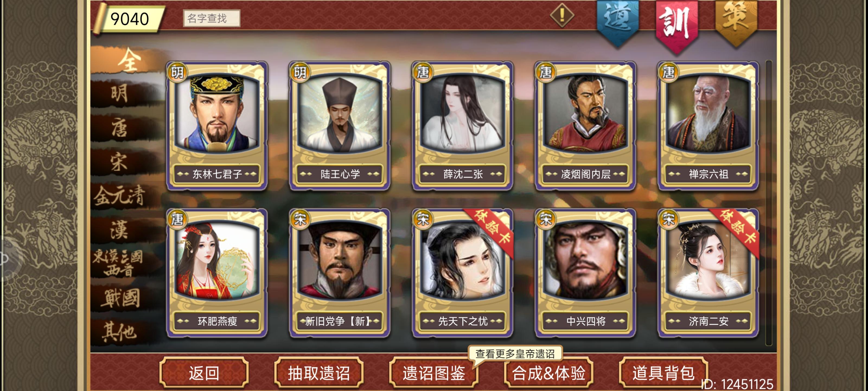Screen dimensions: 868x391
Task: Click the card list vertical scrollbar
Action: click(769, 203)
